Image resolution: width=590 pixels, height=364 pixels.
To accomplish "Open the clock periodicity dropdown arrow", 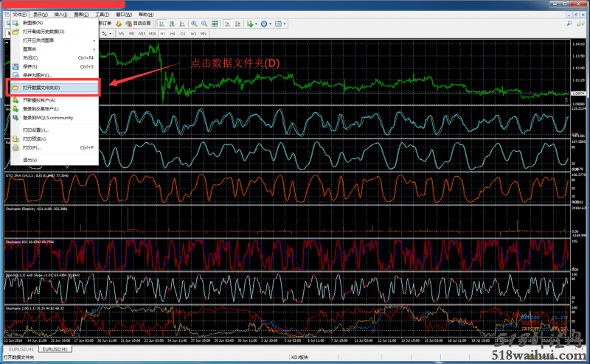I will pyautogui.click(x=271, y=24).
